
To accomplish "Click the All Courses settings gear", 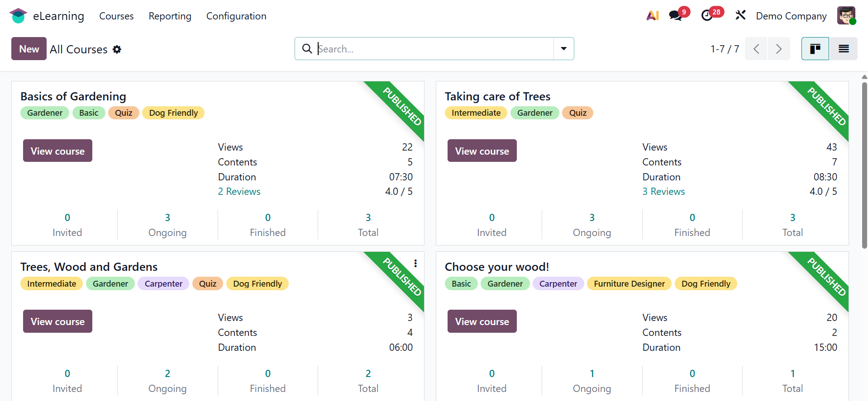I will point(117,49).
